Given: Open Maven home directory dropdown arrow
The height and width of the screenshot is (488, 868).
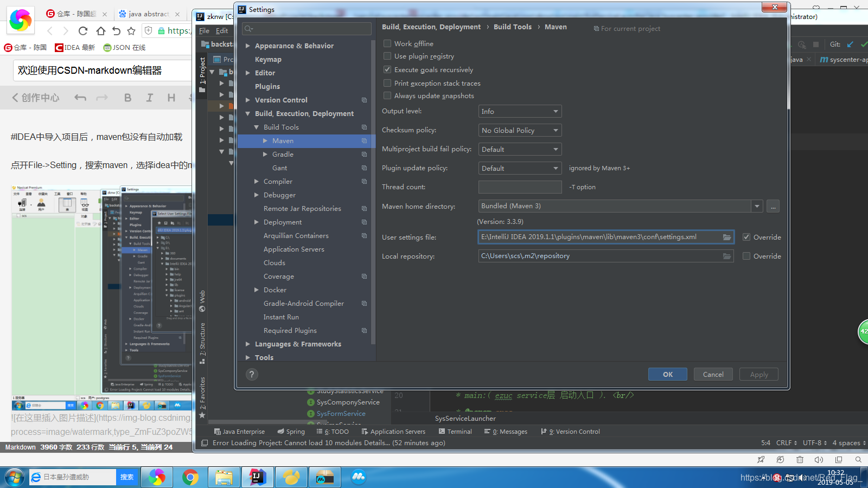Looking at the screenshot, I should [x=757, y=206].
